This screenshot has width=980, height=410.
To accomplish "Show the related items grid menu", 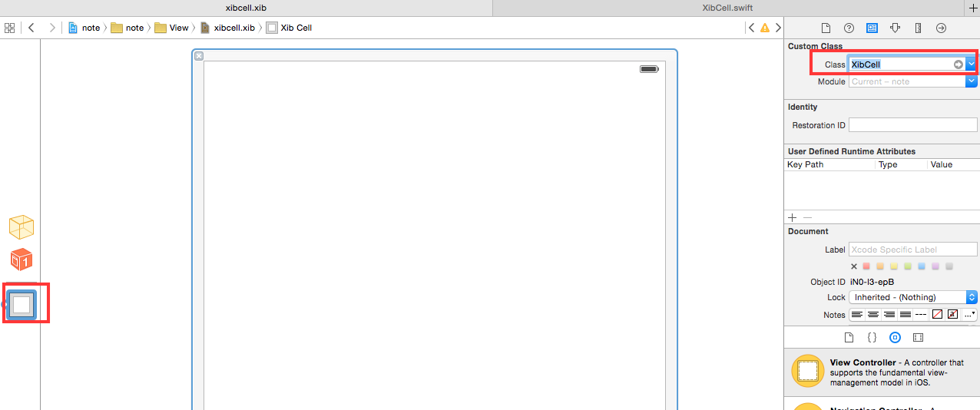I will click(10, 28).
